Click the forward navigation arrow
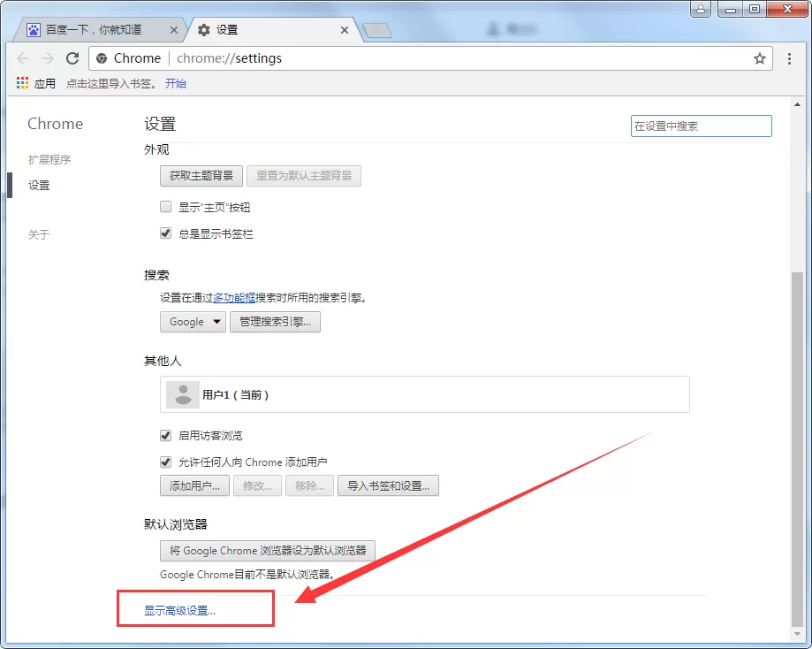812x649 pixels. tap(48, 58)
